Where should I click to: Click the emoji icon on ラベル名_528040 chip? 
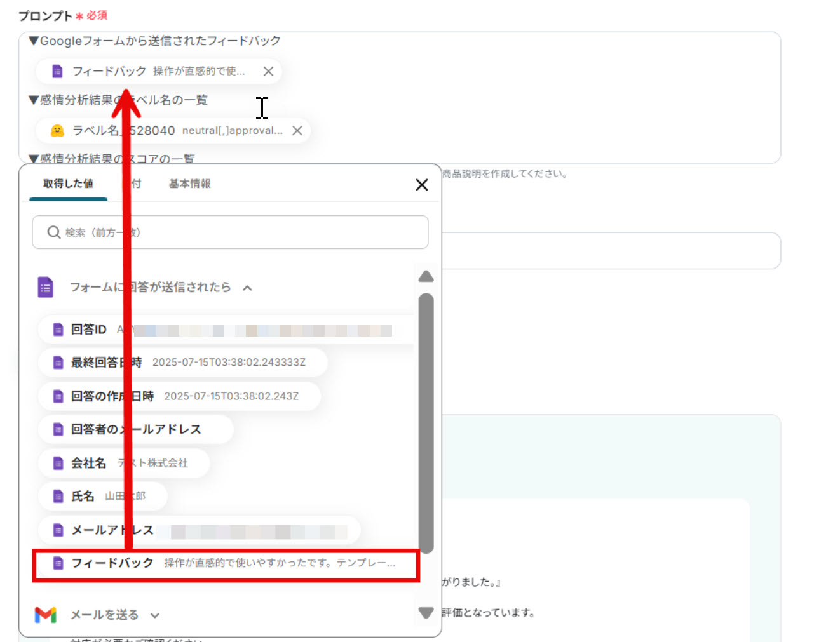click(x=57, y=130)
